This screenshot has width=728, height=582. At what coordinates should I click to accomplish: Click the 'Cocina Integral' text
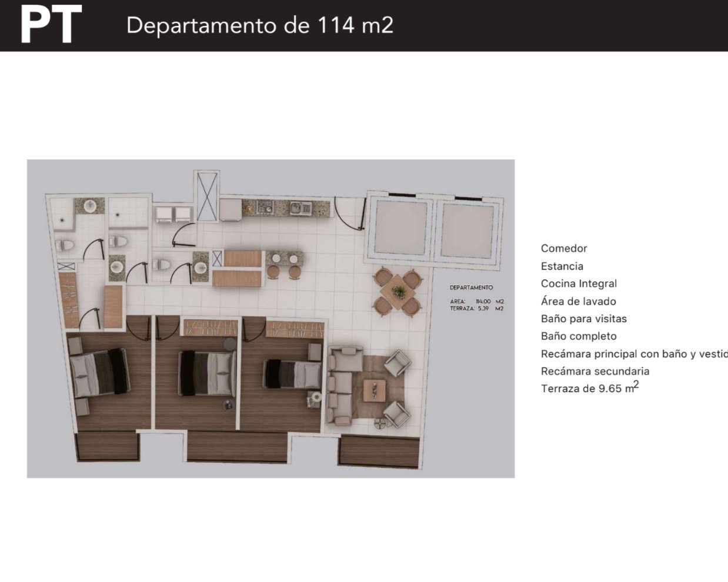pyautogui.click(x=579, y=283)
